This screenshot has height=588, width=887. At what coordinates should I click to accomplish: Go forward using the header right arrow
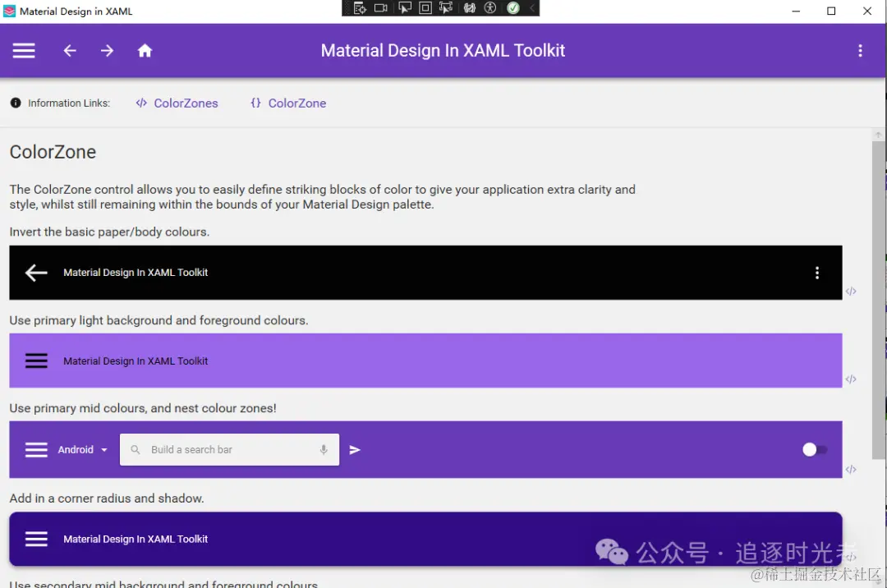(x=107, y=51)
